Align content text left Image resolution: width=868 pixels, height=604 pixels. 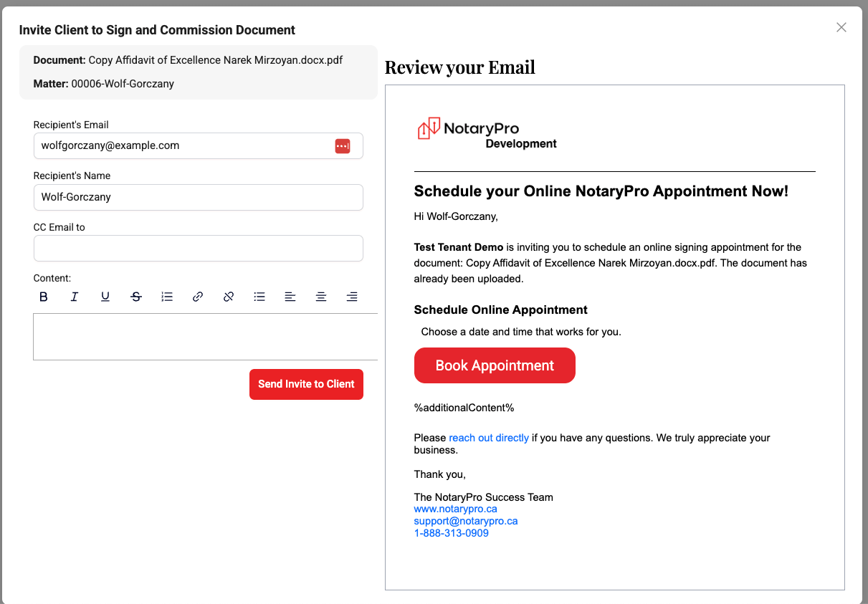pyautogui.click(x=290, y=297)
